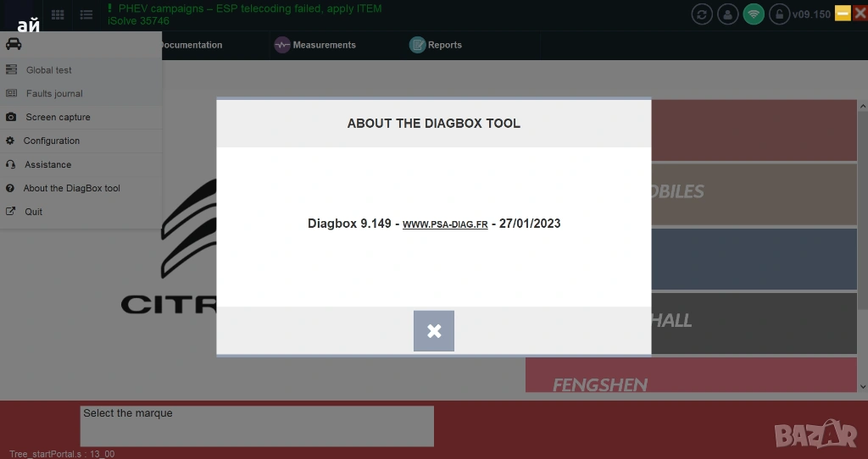Screen dimensions: 868x459
Task: Click the unlocked padlock icon
Action: (x=778, y=14)
